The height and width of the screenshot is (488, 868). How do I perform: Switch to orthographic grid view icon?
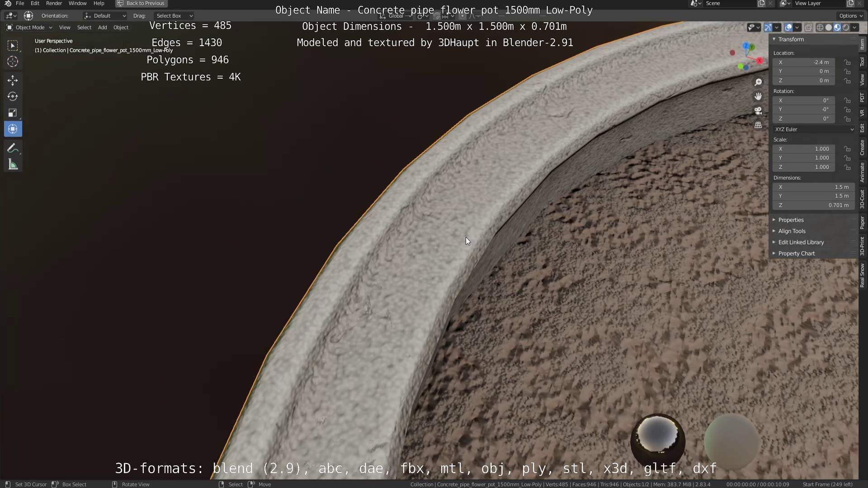click(758, 125)
